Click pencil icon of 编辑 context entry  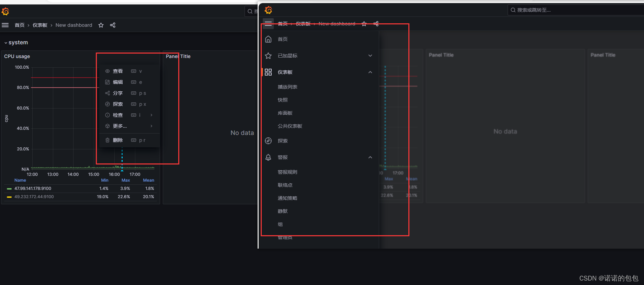pyautogui.click(x=108, y=82)
